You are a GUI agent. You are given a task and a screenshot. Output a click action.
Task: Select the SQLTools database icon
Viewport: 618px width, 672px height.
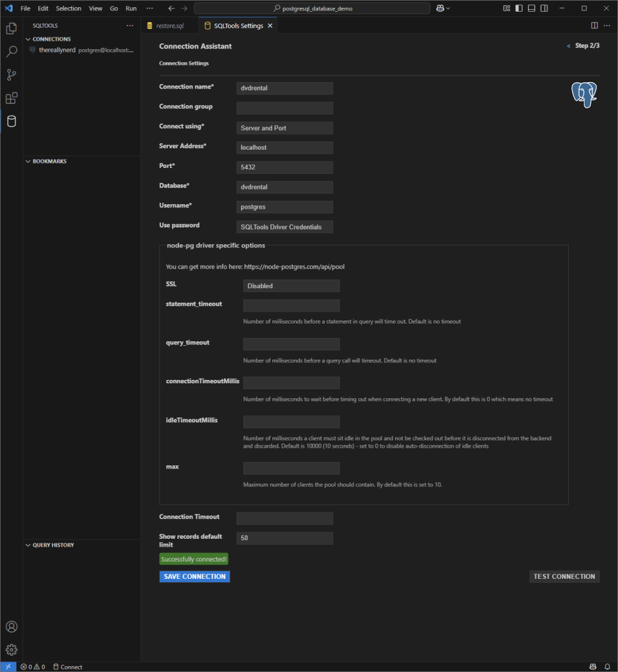click(11, 121)
